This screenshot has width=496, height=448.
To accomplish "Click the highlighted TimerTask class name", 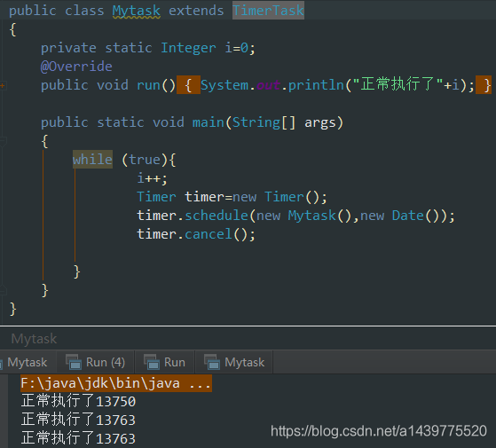I will pyautogui.click(x=268, y=11).
